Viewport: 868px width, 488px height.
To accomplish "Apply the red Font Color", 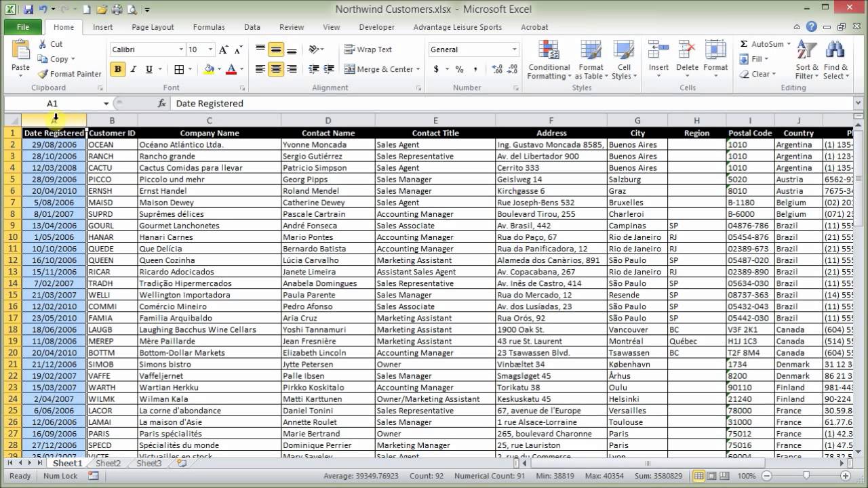I will [232, 69].
